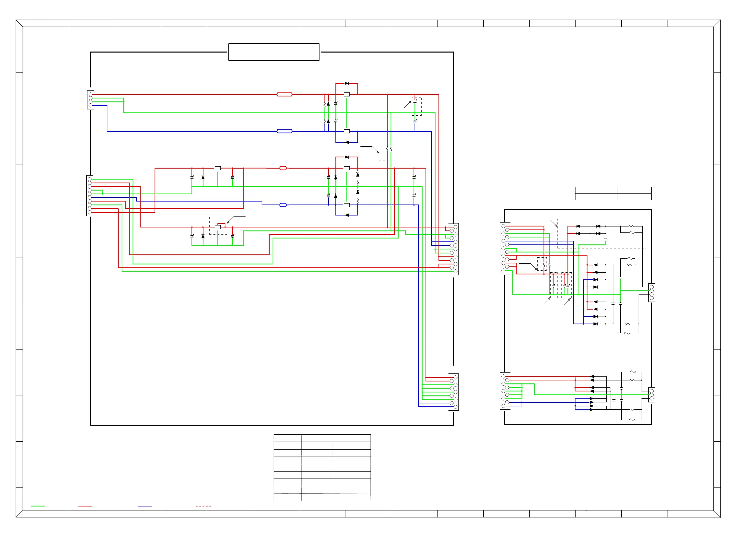The image size is (754, 560).
Task: Select the diode atop the topmost red loop
Action: coord(347,83)
